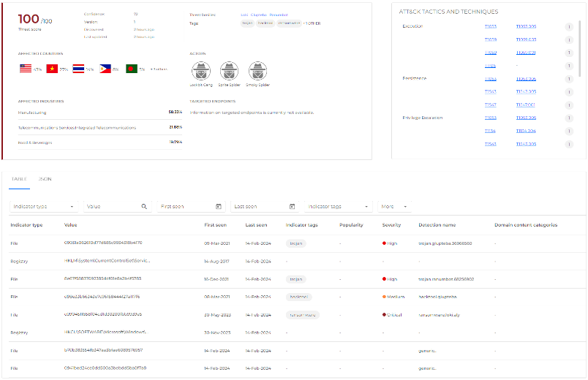Screen dimensions: 588x380
Task: Click the search magnifier in Value filter
Action: click(x=145, y=207)
